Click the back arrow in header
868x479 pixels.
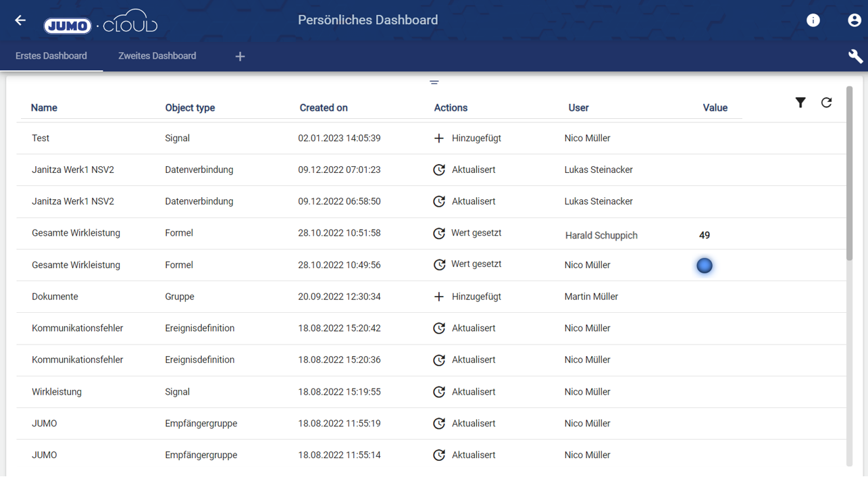coord(20,20)
